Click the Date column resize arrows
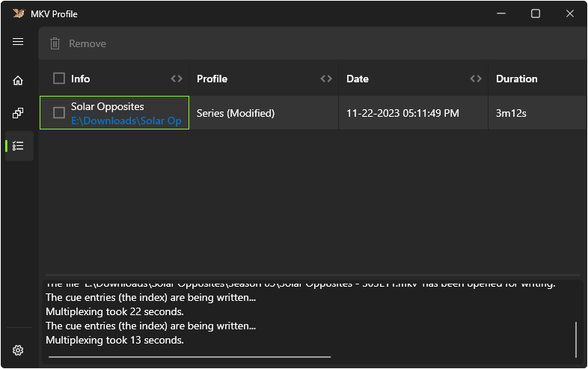Screen dimensions: 588x369 coord(476,79)
